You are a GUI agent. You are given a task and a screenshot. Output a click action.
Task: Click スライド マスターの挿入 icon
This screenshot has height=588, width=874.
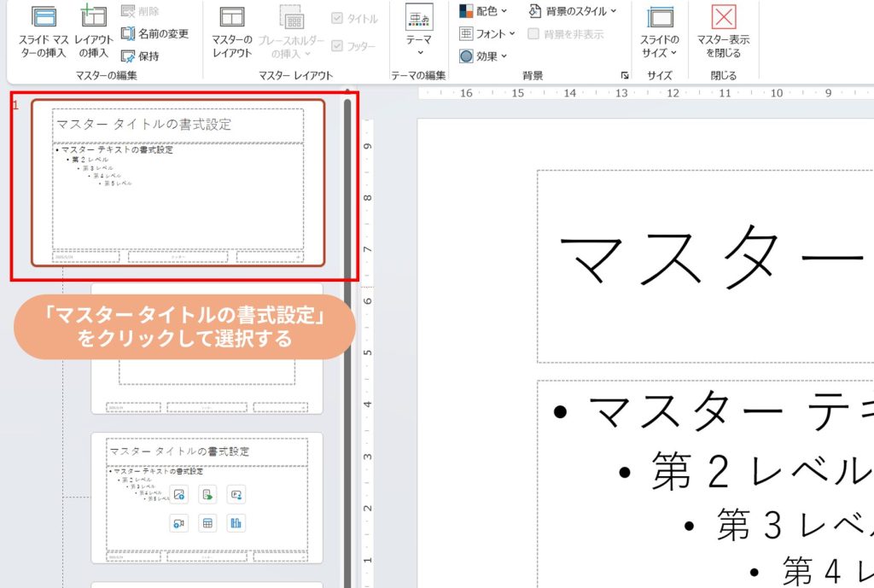tap(44, 17)
